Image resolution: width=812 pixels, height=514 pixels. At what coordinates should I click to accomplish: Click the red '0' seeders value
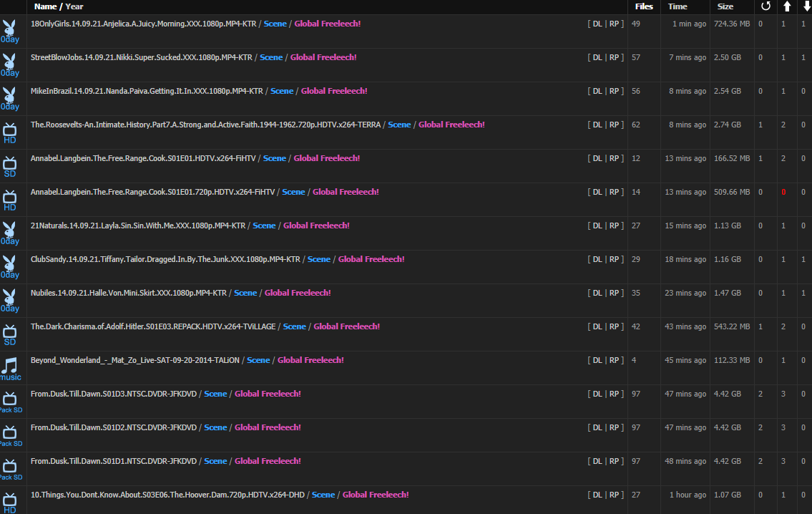coord(783,192)
